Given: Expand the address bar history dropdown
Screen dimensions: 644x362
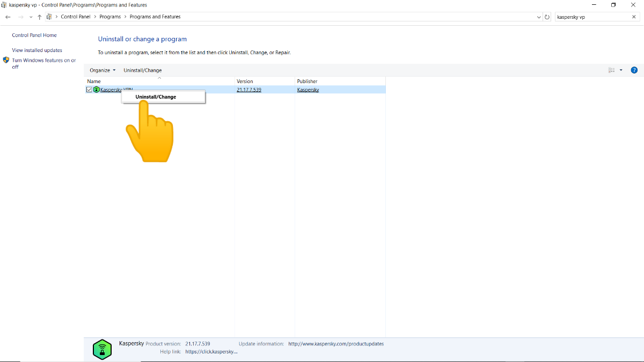Looking at the screenshot, I should (x=539, y=17).
